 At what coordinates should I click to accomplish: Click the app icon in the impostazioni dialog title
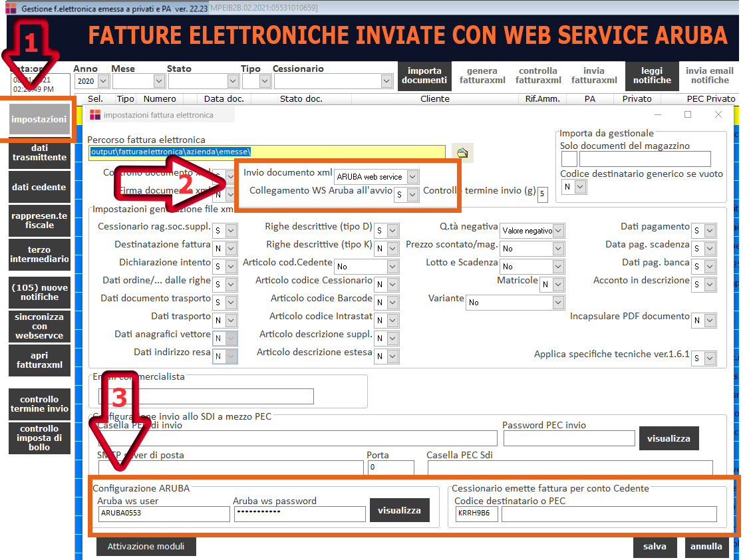[95, 114]
